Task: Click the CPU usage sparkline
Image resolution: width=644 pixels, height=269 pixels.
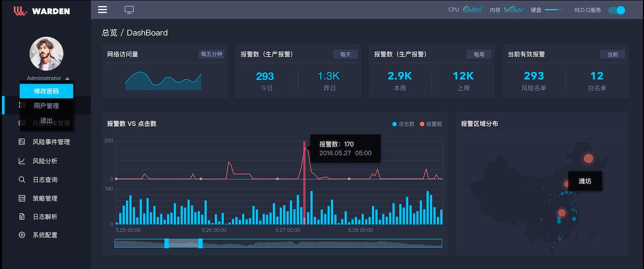Action: 472,9
